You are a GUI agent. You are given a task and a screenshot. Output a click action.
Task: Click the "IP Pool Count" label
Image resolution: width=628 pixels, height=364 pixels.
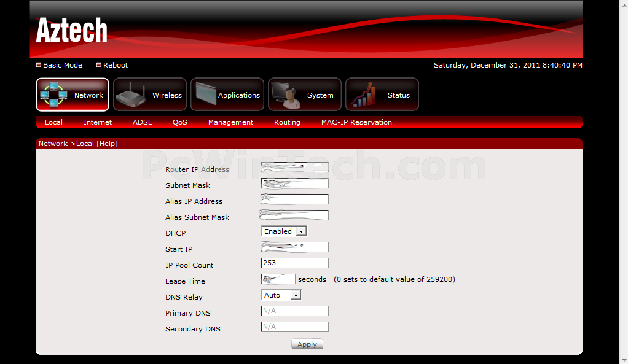(189, 265)
